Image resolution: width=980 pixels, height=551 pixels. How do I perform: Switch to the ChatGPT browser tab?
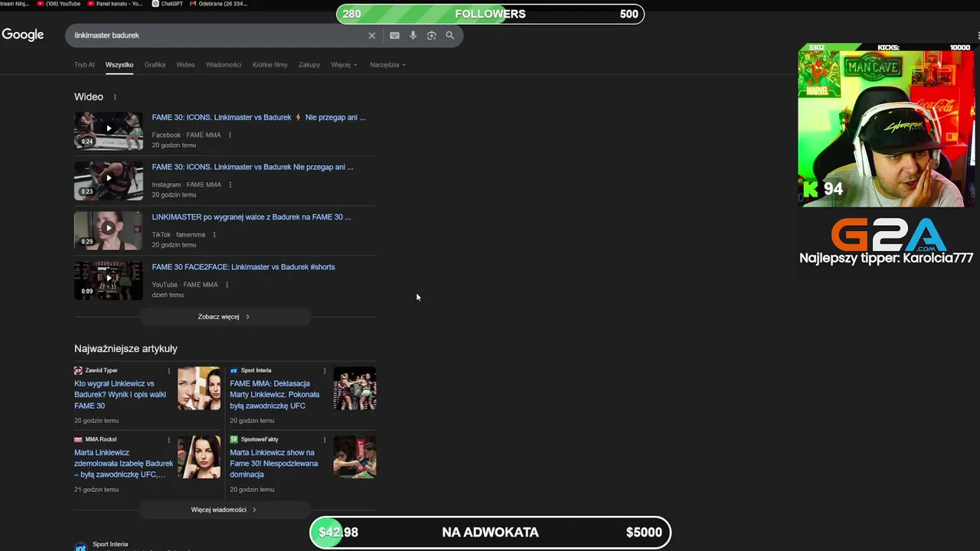pyautogui.click(x=168, y=4)
